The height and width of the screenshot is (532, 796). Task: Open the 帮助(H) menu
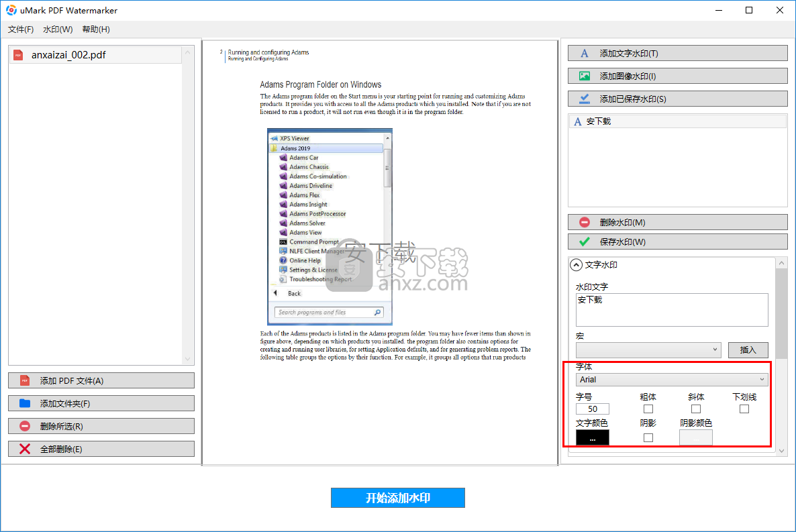[96, 30]
